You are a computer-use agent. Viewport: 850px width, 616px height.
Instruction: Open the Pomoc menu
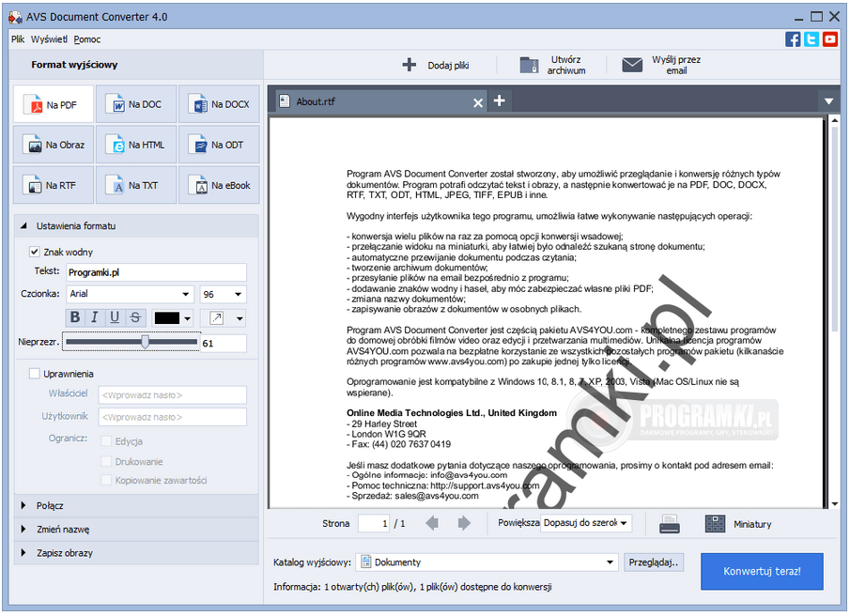(87, 39)
